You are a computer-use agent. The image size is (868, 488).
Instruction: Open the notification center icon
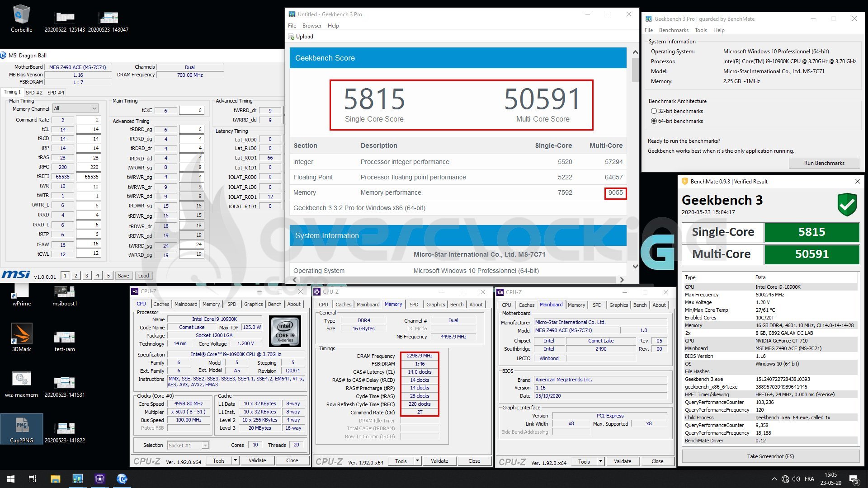click(x=854, y=479)
